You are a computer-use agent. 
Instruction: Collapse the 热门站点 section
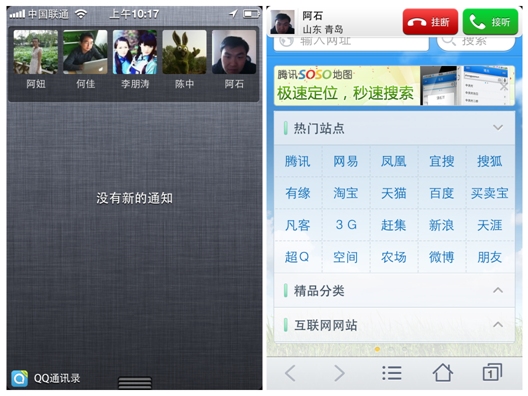[498, 128]
